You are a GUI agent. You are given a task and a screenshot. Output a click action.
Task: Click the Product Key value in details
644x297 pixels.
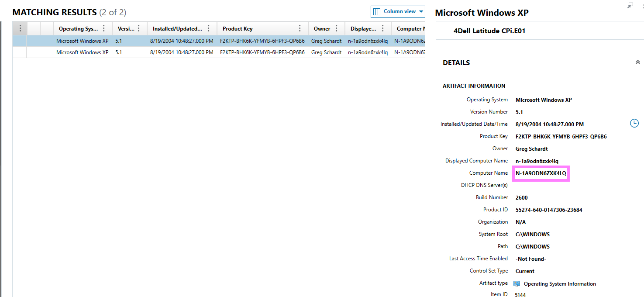point(561,136)
